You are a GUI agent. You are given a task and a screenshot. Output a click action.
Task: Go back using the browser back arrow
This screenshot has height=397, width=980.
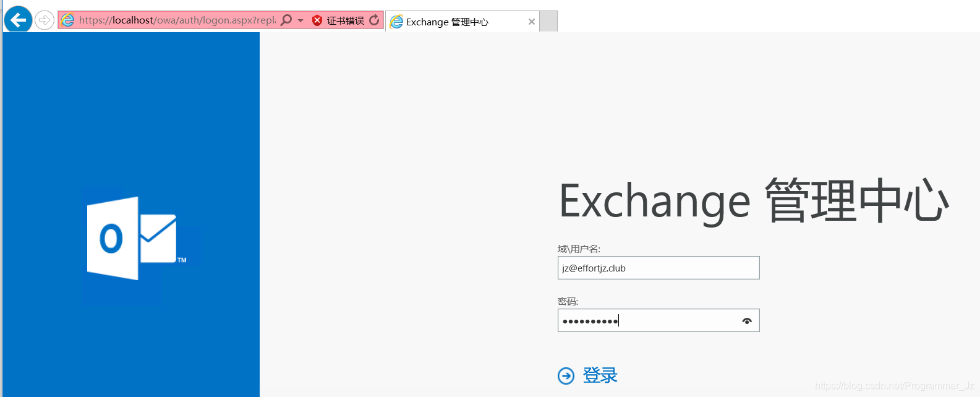tap(19, 20)
